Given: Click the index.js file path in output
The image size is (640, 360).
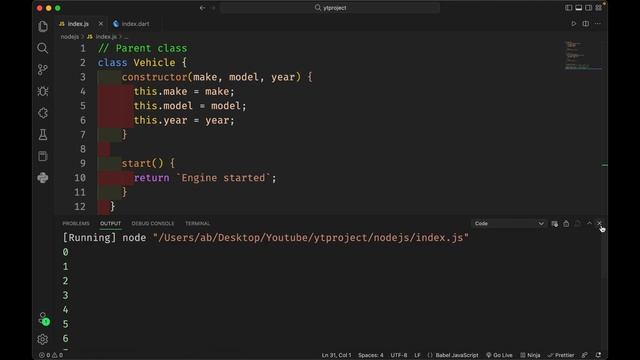Looking at the screenshot, I should (311, 238).
